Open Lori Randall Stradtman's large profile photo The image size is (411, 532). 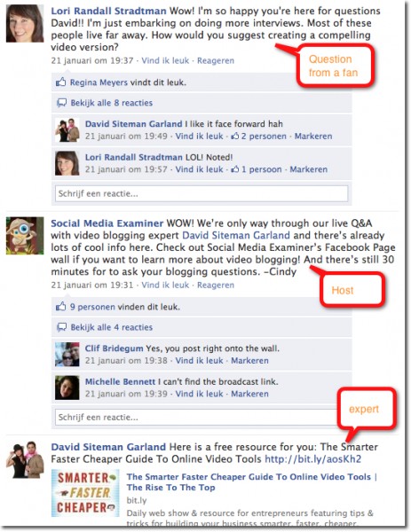25,23
